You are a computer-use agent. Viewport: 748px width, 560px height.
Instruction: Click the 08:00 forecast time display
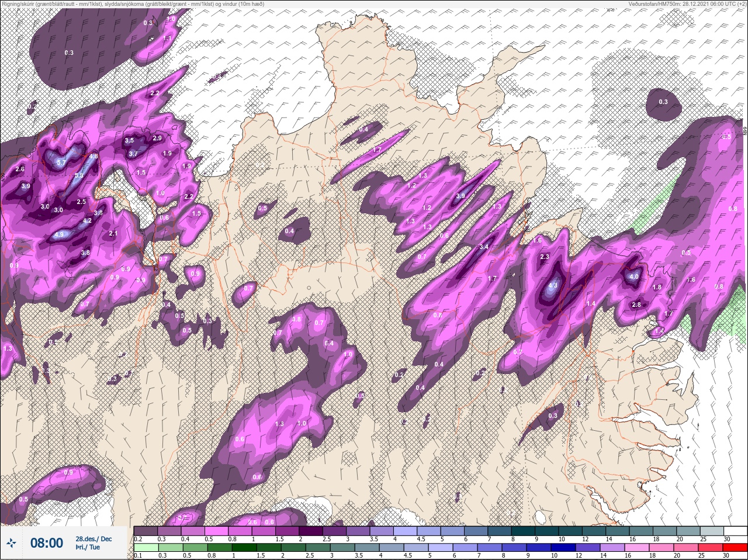point(47,543)
